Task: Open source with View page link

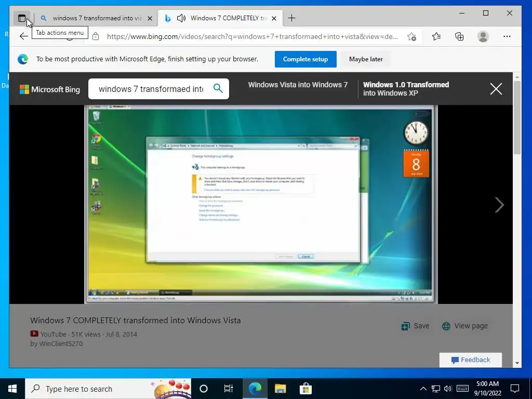Action: 464,326
